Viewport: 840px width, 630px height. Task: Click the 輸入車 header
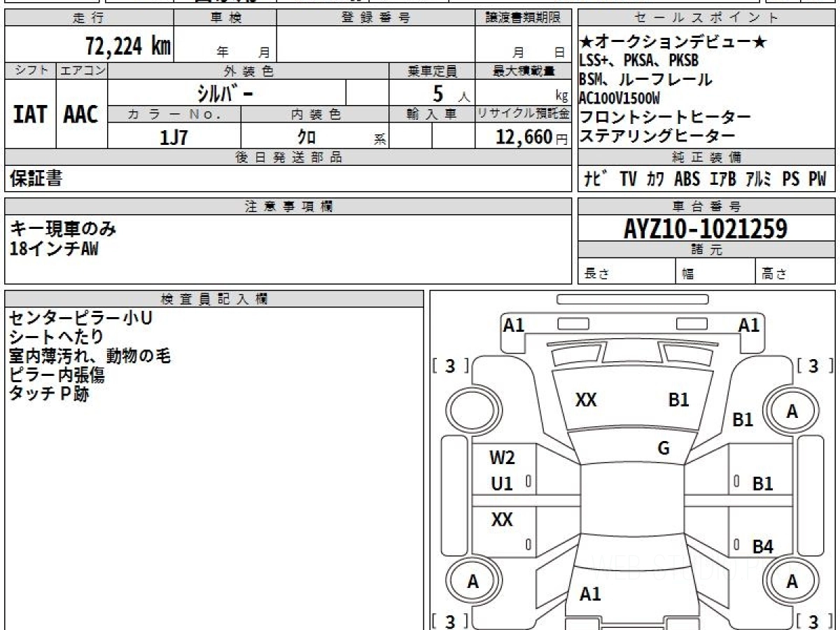coord(432,114)
